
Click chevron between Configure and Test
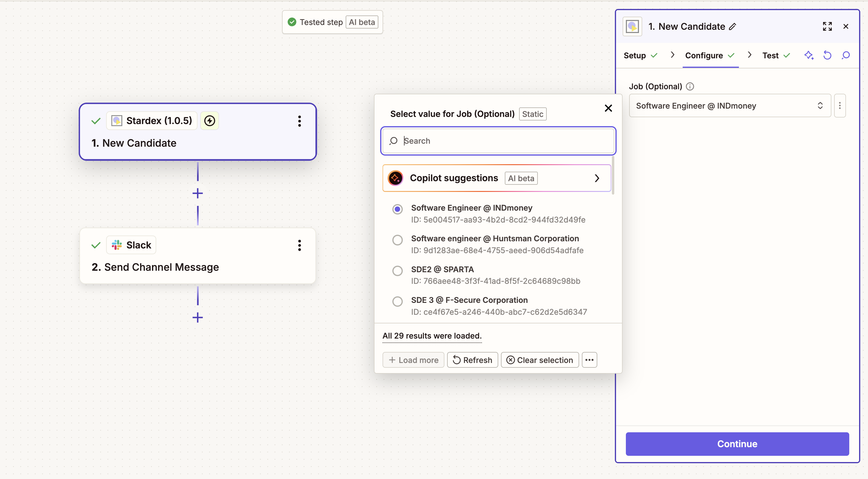click(x=749, y=55)
